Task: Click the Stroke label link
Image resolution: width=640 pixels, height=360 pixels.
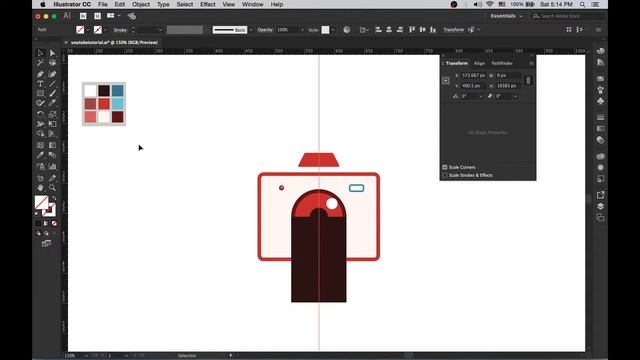Action: [x=120, y=30]
